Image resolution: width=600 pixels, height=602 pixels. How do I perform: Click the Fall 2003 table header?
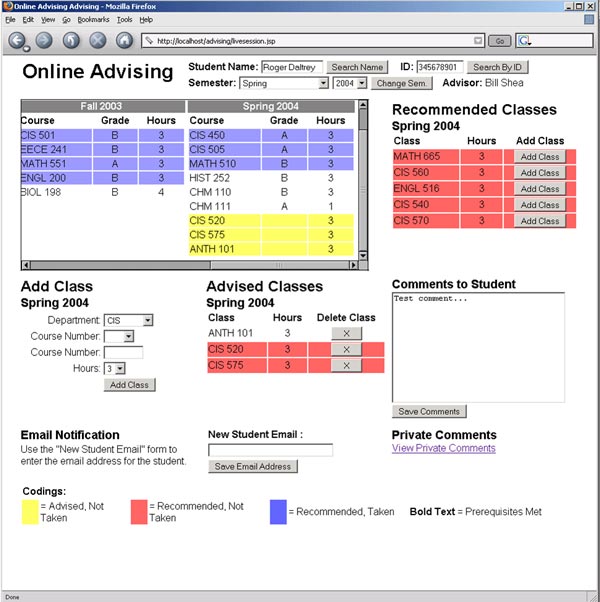[x=103, y=106]
